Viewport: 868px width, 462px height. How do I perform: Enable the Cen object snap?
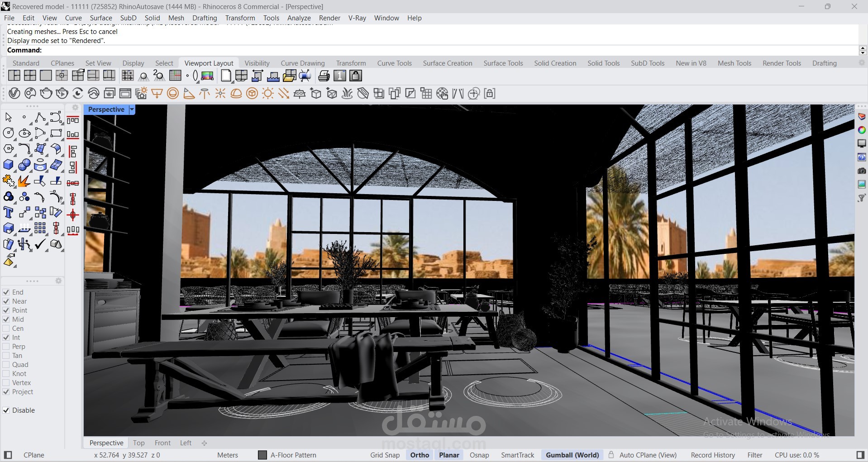coord(6,329)
